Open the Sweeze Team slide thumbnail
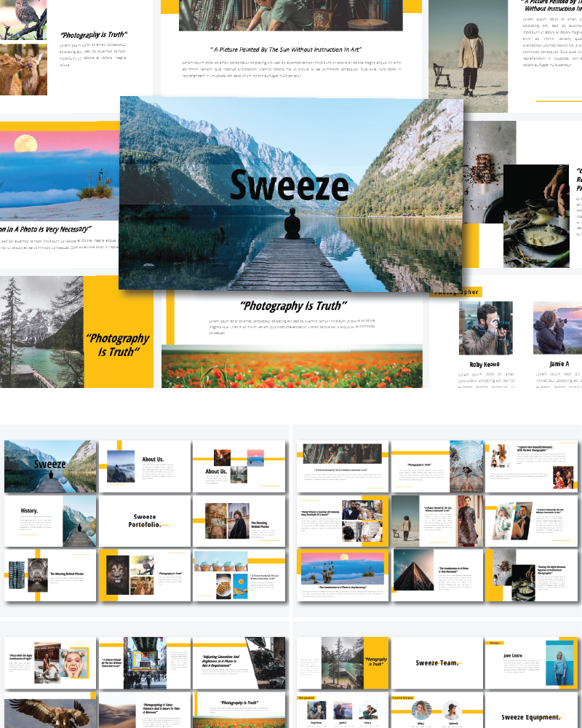The width and height of the screenshot is (582, 728). pos(437,661)
